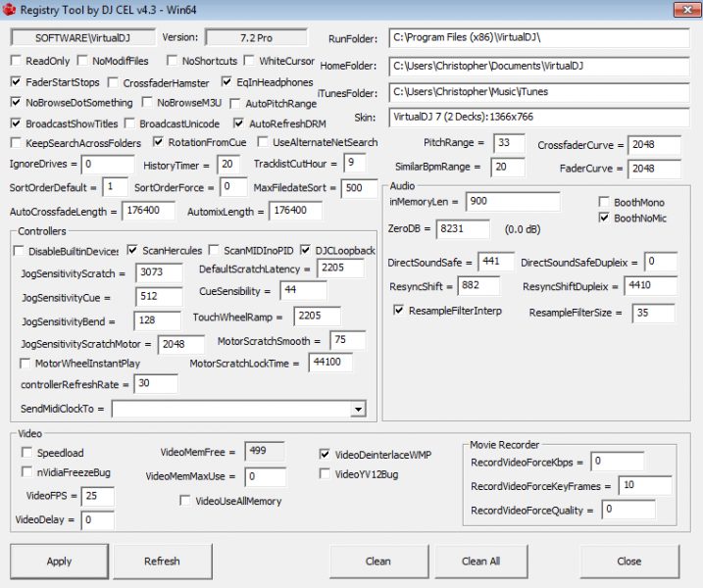
Task: Click the MotorScratchLockTime field
Action: click(330, 363)
